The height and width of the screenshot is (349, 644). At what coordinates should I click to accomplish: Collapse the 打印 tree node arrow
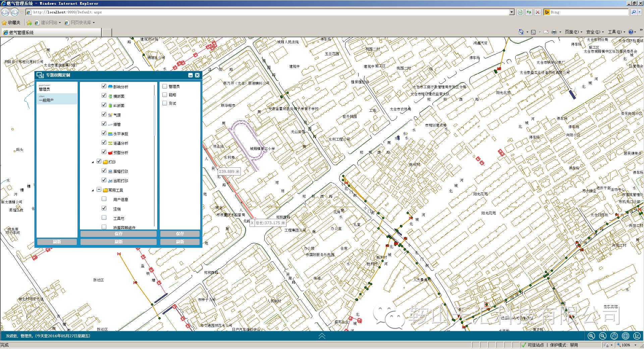(x=93, y=162)
